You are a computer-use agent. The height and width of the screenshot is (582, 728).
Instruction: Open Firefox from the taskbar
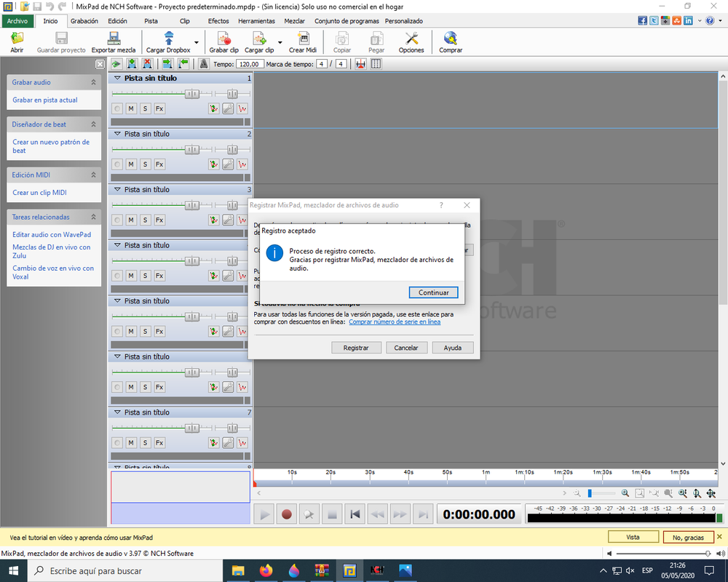(x=266, y=570)
